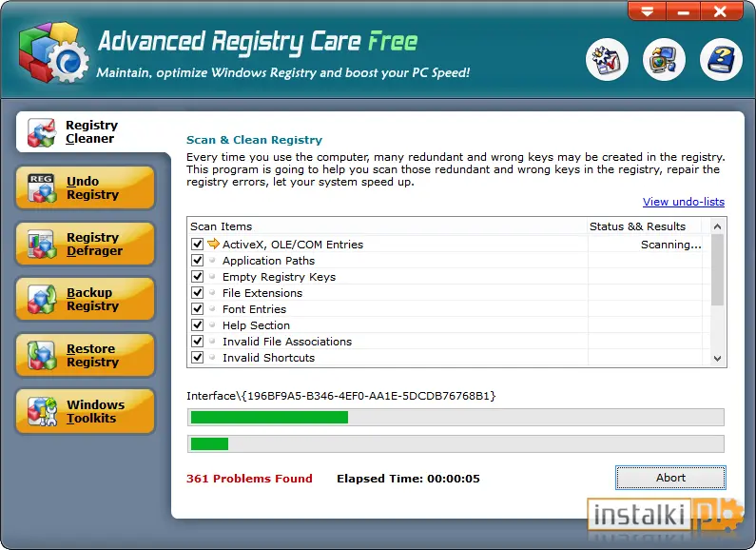The height and width of the screenshot is (550, 756).
Task: Select the Help Section row text
Action: (x=256, y=325)
